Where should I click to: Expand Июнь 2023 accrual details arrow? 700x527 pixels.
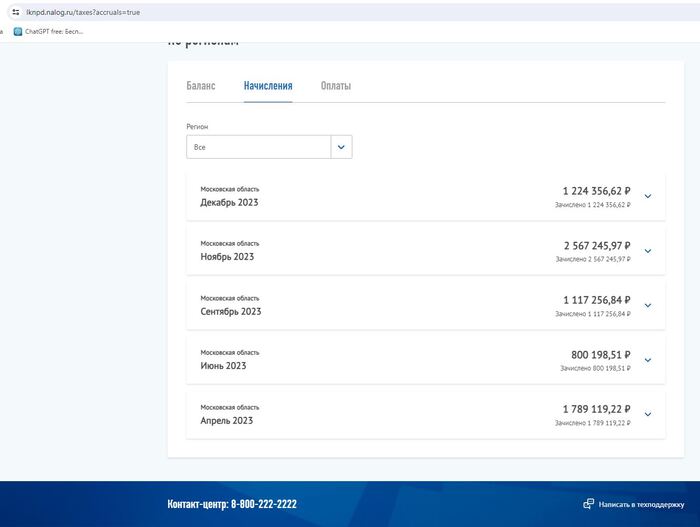point(647,360)
